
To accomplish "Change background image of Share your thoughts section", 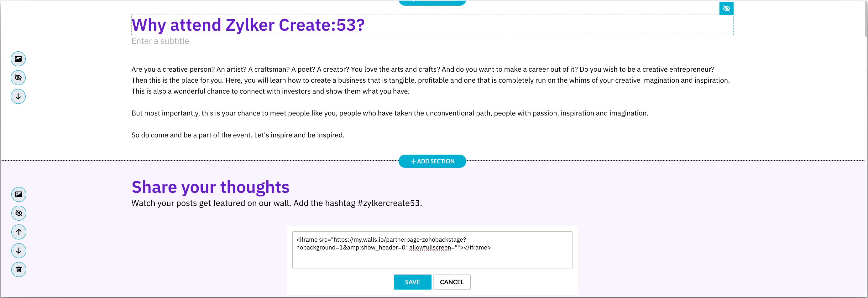I will click(19, 194).
